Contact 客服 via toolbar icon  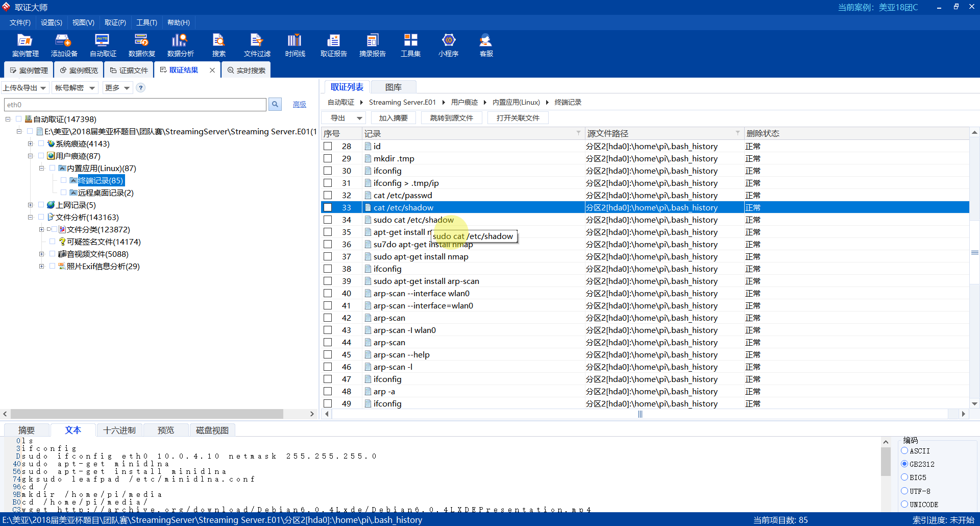point(486,45)
